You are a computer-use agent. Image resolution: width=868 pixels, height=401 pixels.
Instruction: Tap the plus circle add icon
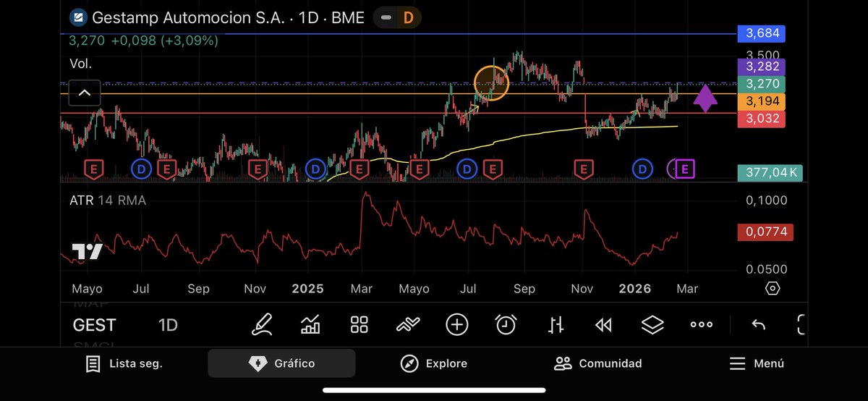tap(457, 325)
